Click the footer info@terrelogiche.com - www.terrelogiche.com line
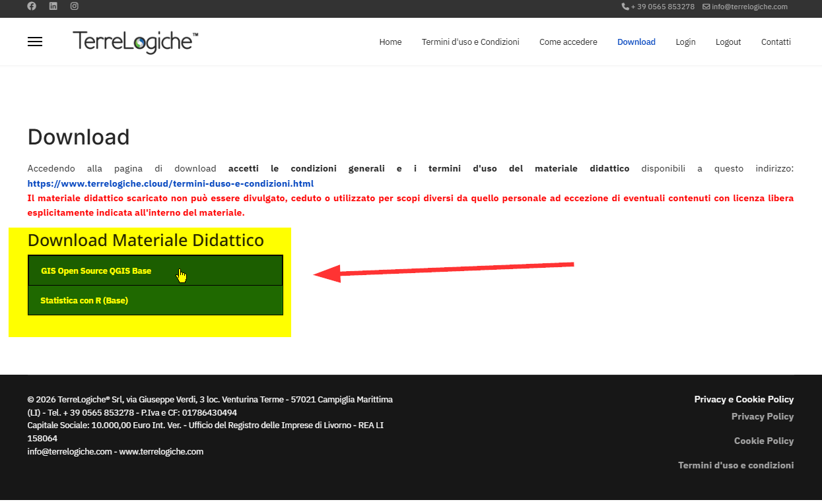This screenshot has height=504, width=822. tap(115, 452)
